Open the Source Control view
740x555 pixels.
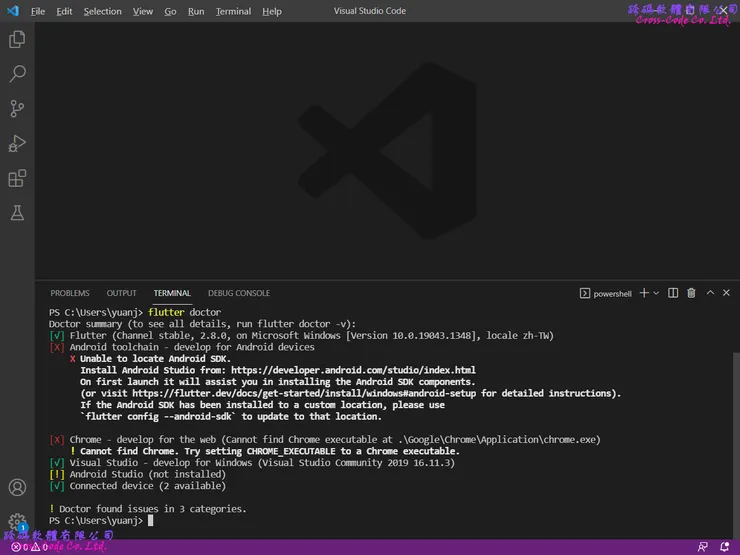point(17,109)
